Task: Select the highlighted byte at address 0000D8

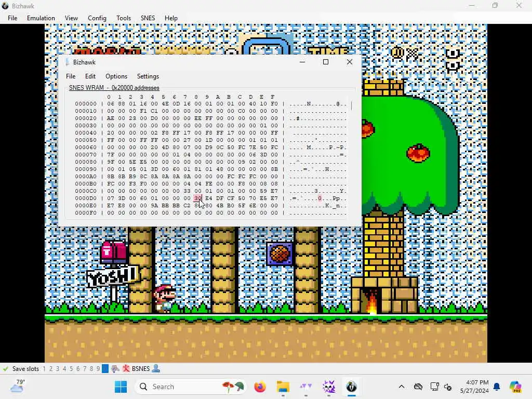Action: point(198,198)
